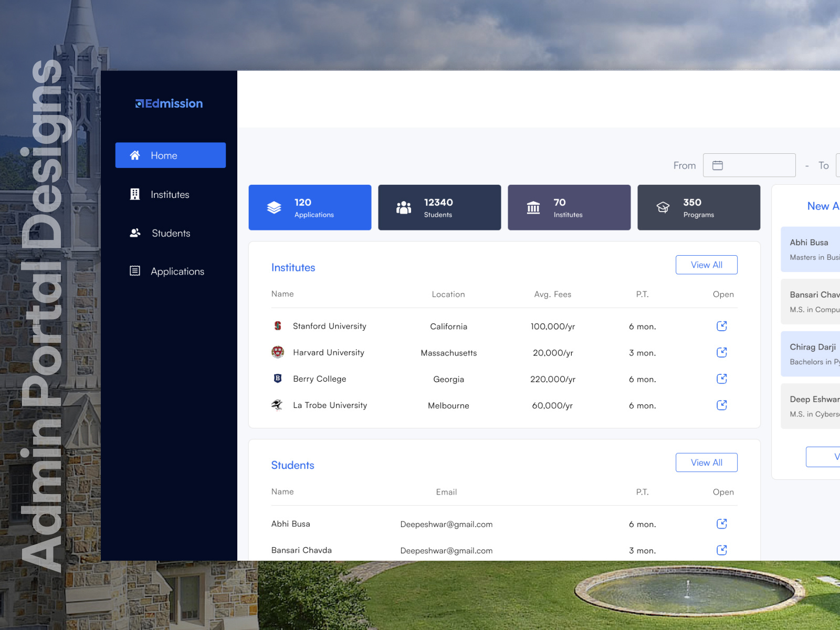840x630 pixels.
Task: Select the Home icon in sidebar
Action: pyautogui.click(x=135, y=155)
